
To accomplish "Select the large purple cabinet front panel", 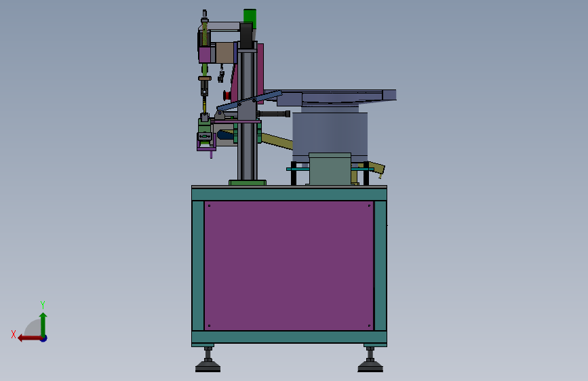I will tap(289, 266).
